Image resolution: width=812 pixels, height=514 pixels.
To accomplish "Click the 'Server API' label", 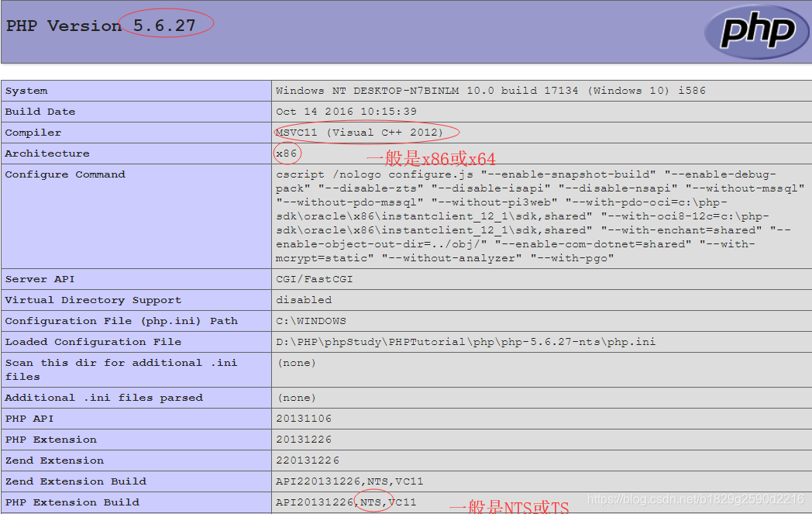I will 40,279.
